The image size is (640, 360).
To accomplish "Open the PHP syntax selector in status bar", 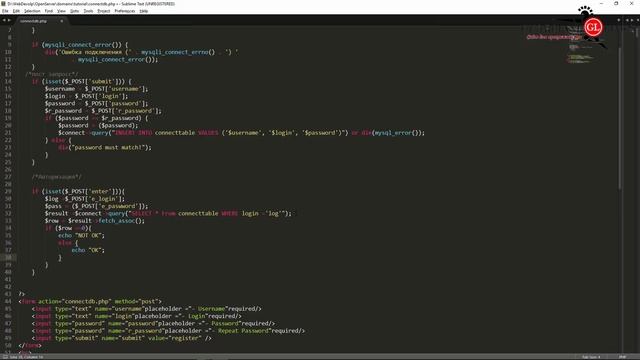I will point(622,357).
